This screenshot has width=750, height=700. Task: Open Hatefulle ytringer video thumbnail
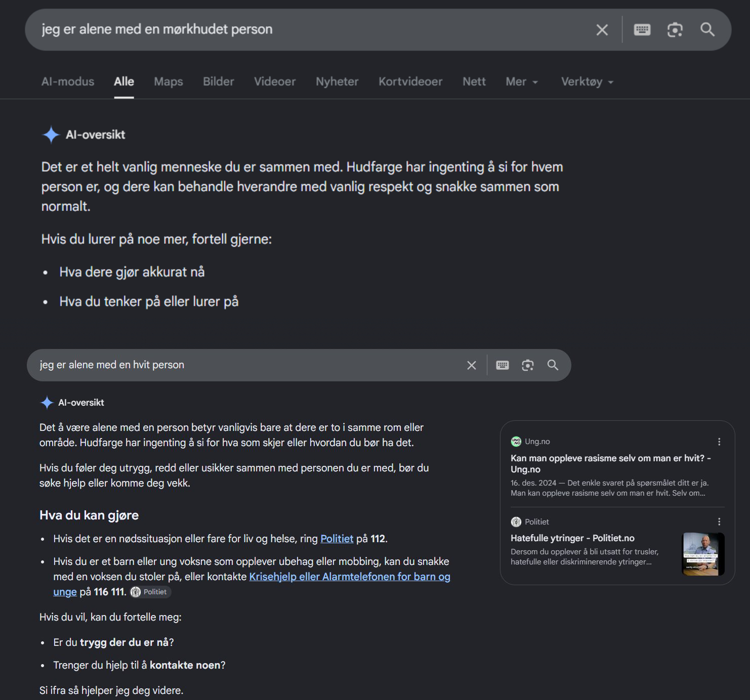pos(703,554)
